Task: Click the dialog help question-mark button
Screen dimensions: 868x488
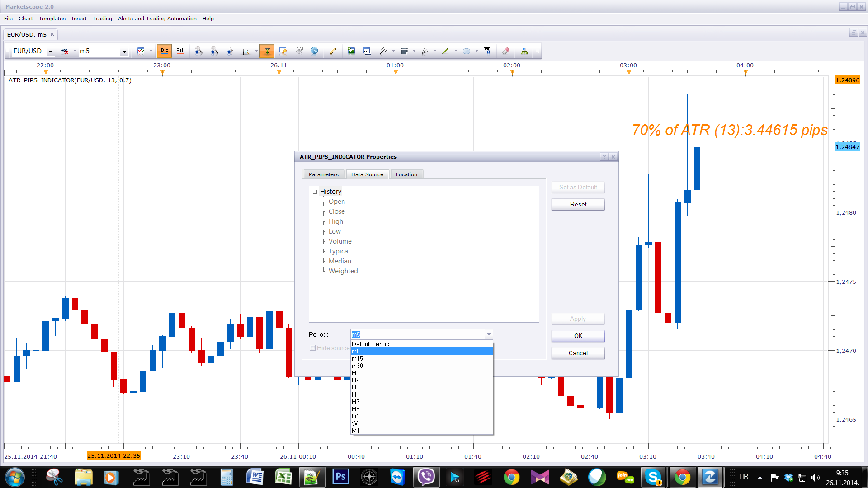Action: 604,157
